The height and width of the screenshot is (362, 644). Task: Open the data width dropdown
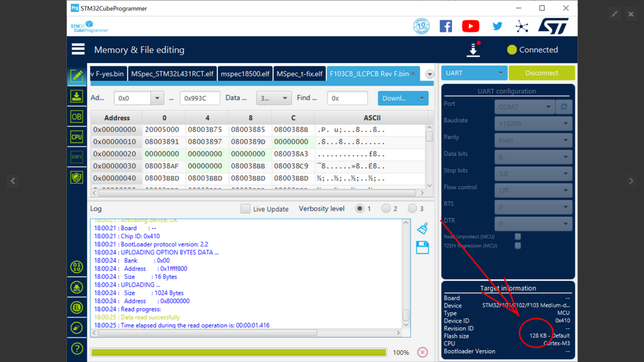pos(273,98)
